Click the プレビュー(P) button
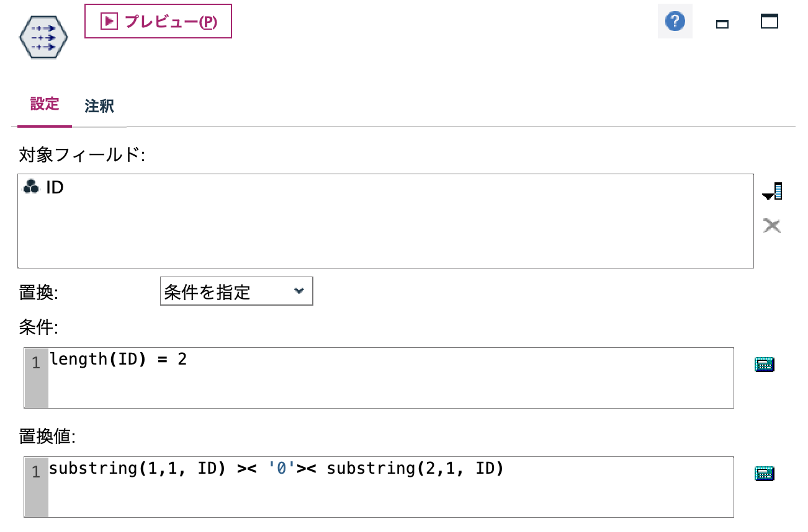This screenshot has width=808, height=532. 158,20
